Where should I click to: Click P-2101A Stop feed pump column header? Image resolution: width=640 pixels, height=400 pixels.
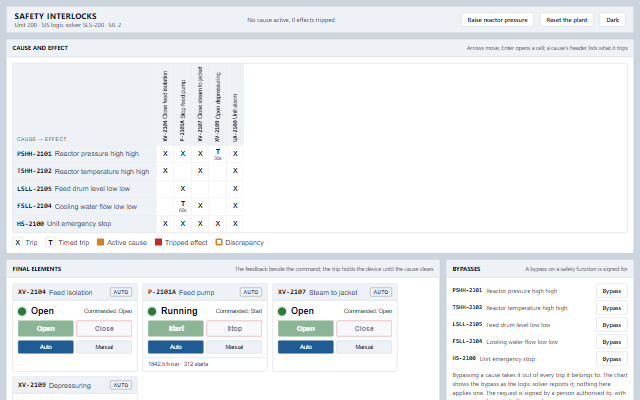182,104
